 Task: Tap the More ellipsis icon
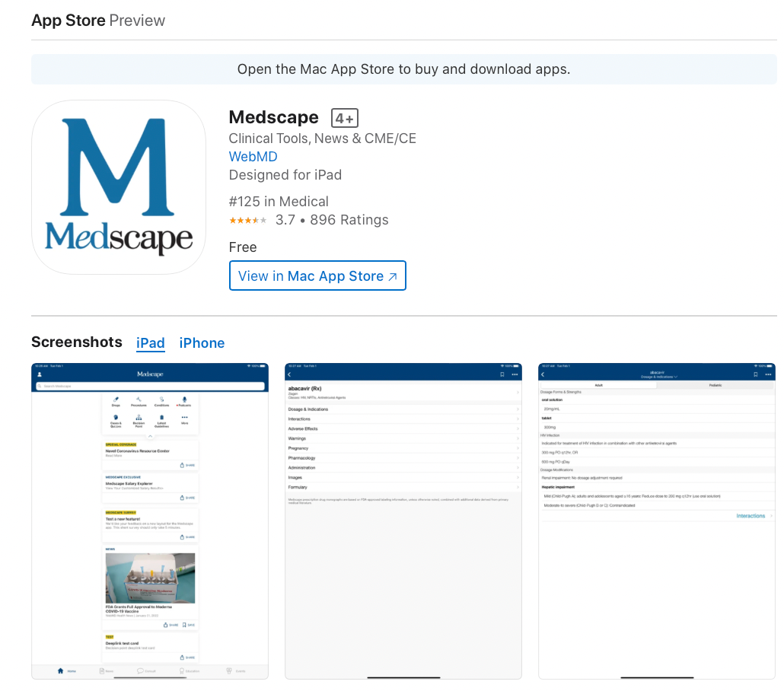[185, 417]
